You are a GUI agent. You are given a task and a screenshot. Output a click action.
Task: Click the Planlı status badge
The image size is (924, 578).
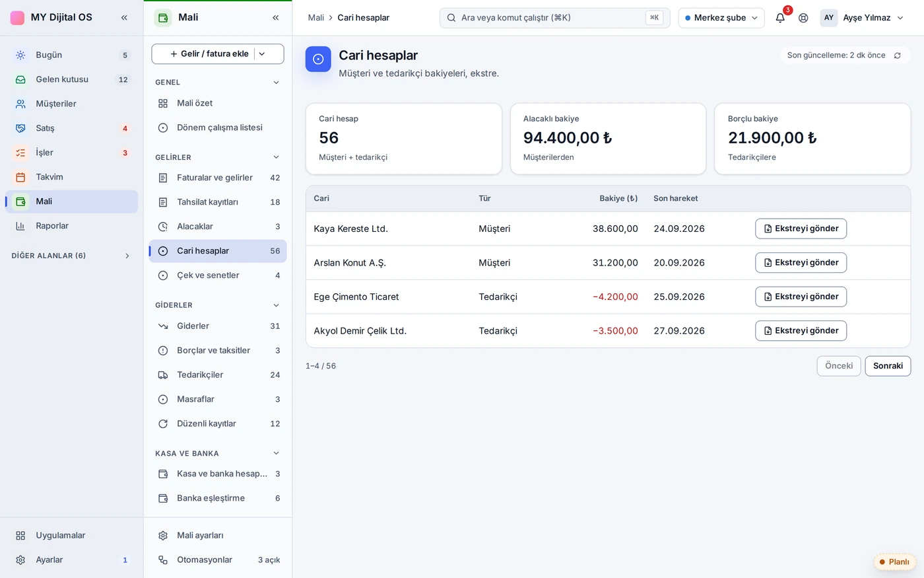894,562
